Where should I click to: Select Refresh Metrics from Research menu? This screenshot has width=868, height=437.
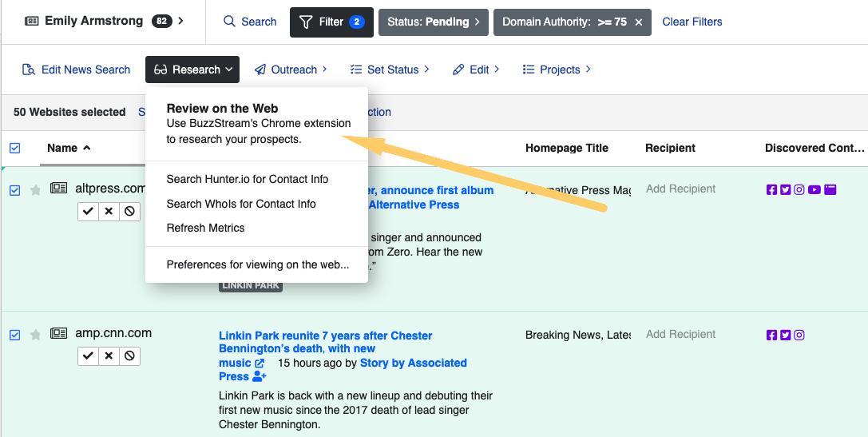pyautogui.click(x=205, y=228)
